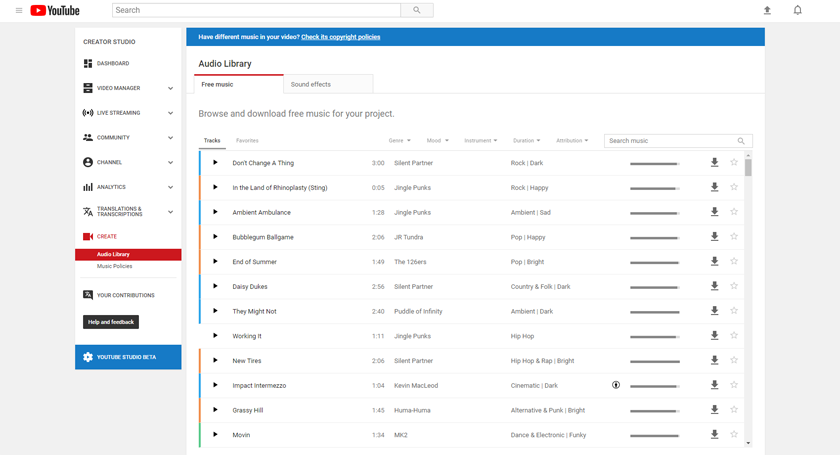Viewport: 840px width, 455px height.
Task: Open the Mood filter dropdown
Action: [437, 141]
